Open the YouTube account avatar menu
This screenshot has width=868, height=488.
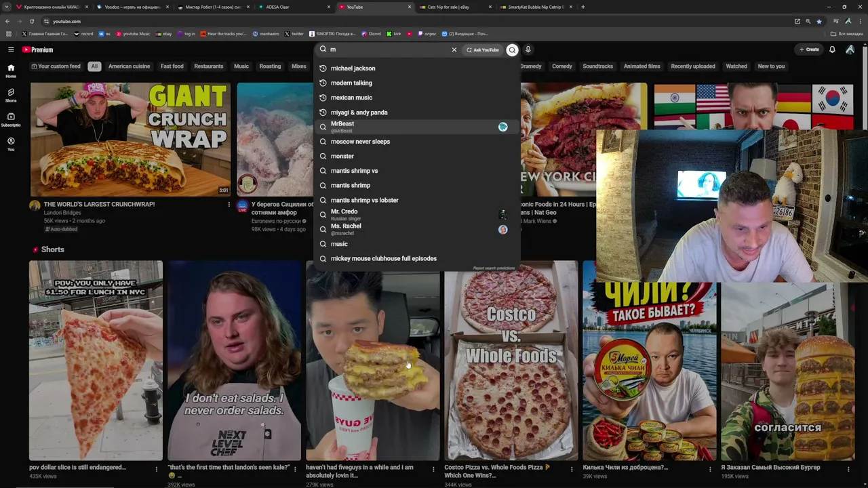(850, 49)
